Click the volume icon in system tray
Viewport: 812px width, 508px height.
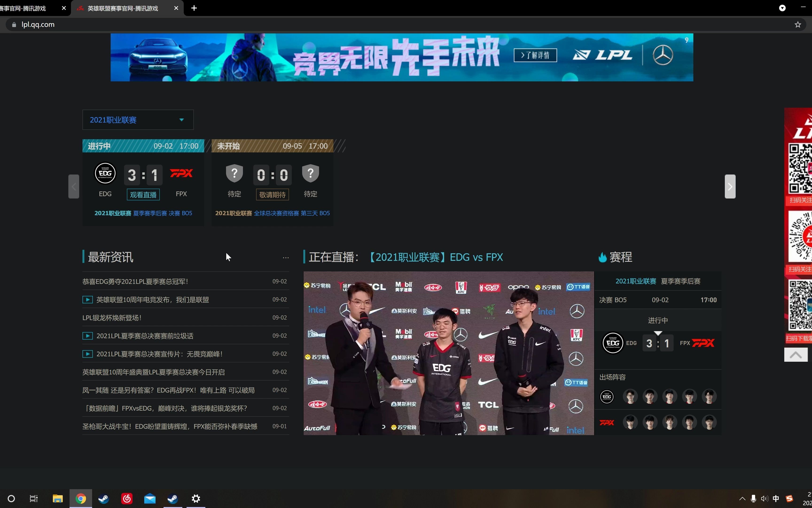[x=764, y=499]
